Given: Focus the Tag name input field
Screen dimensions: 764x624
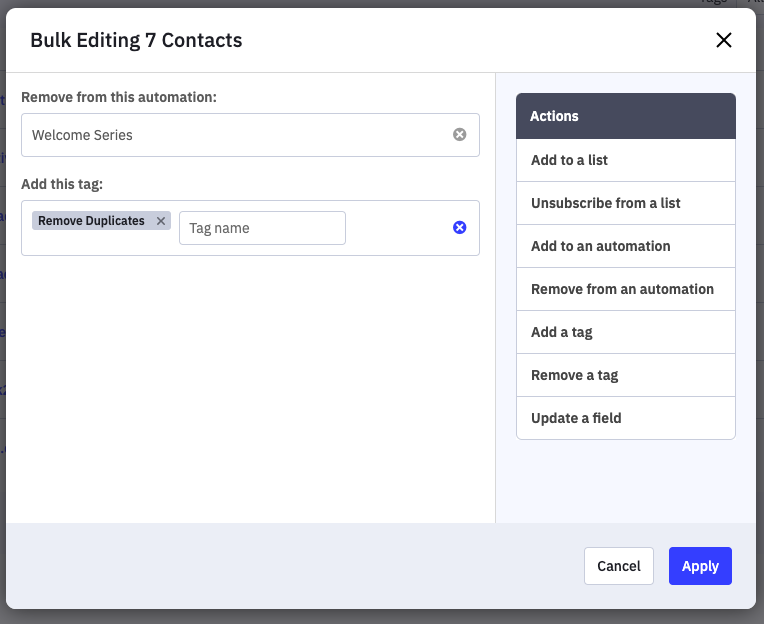Looking at the screenshot, I should click(262, 228).
